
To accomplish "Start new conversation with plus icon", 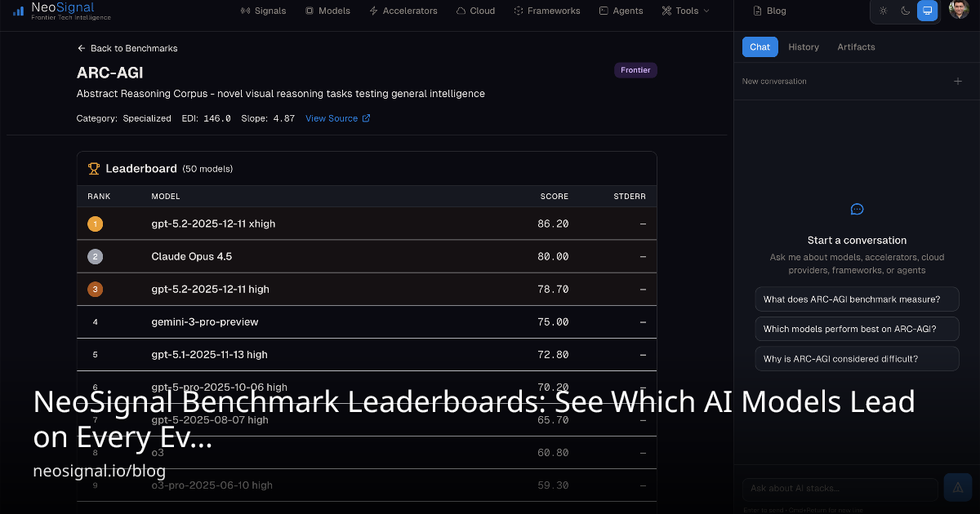I will coord(958,81).
